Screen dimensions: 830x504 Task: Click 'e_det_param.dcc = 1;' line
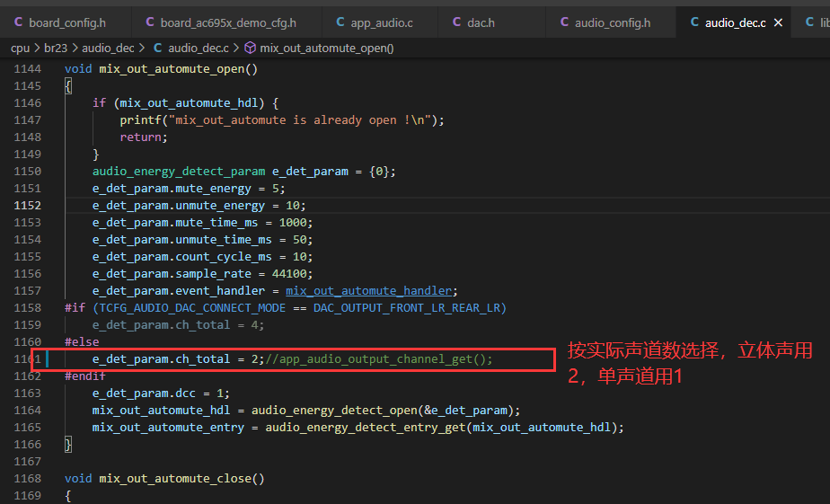click(x=161, y=393)
